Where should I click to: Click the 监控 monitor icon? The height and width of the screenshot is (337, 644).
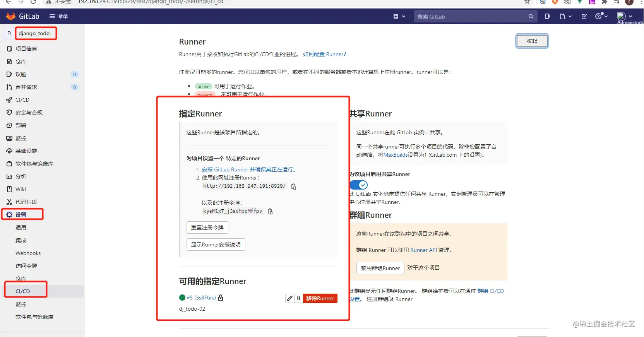pos(9,138)
